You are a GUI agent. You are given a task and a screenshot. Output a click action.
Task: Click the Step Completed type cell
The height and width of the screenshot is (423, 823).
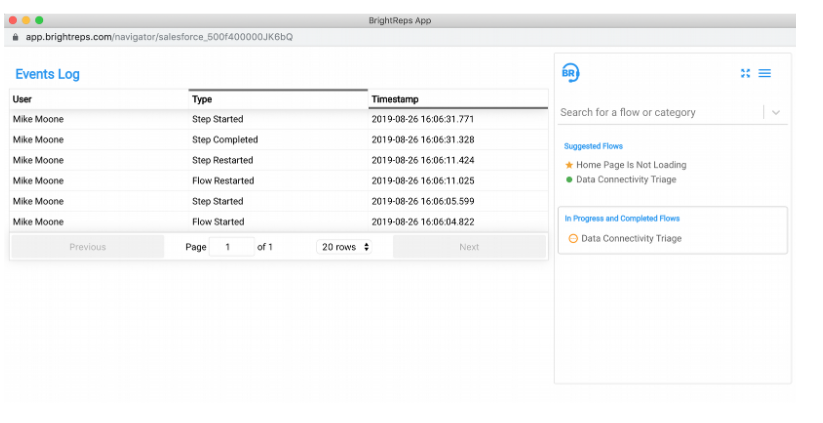(x=225, y=140)
